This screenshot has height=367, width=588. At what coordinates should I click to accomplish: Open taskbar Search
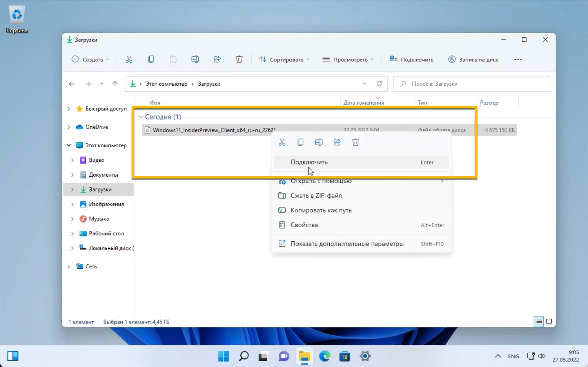[x=244, y=356]
